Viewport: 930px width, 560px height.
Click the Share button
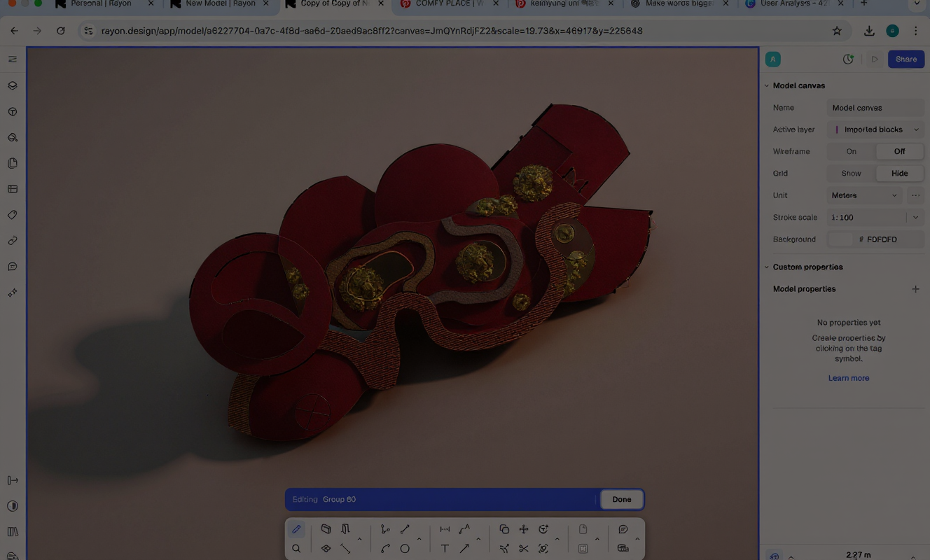pyautogui.click(x=905, y=59)
